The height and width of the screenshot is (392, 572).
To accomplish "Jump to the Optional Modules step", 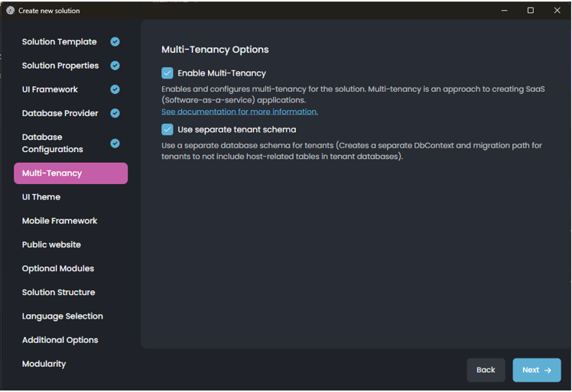I will 58,268.
